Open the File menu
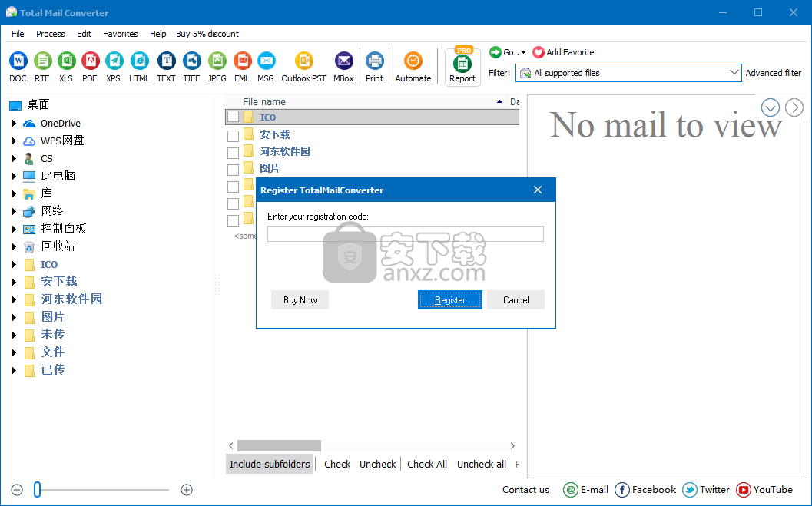Viewport: 812px width, 506px height. tap(18, 34)
